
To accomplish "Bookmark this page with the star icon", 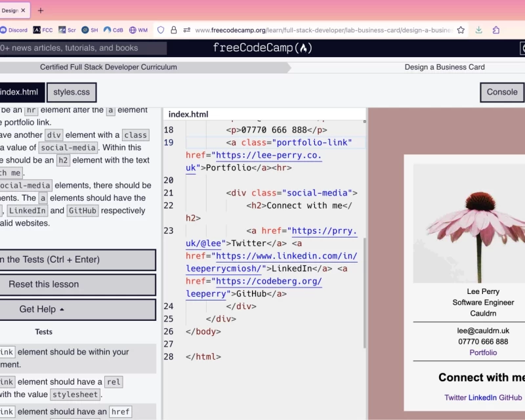I will pos(461,30).
